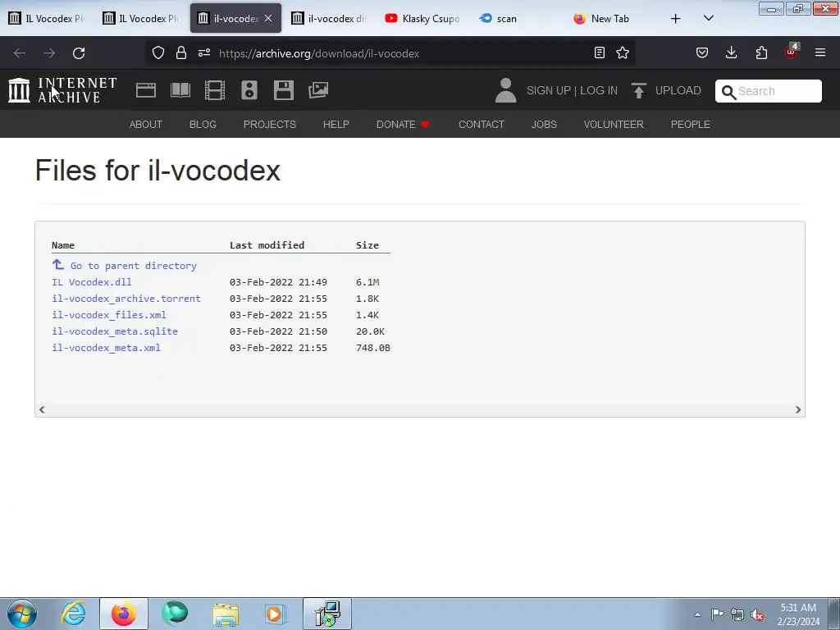Open BLOG menu item
840x630 pixels.
(203, 125)
